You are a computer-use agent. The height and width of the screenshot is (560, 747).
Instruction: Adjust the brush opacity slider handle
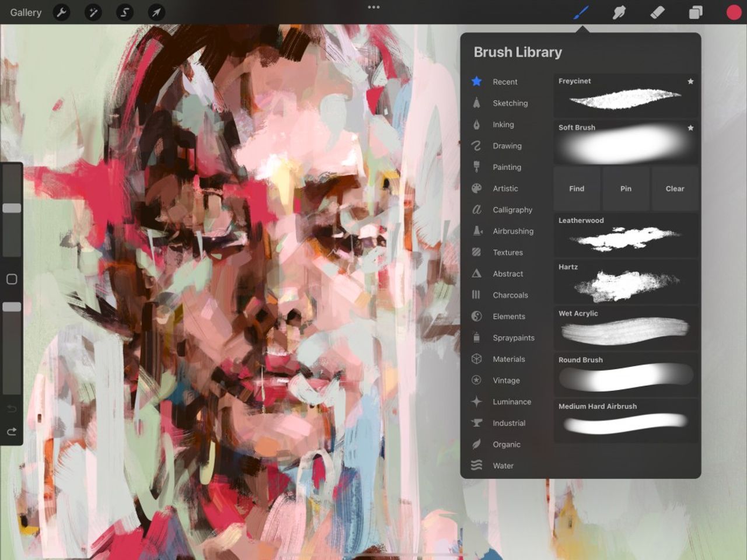coord(12,307)
